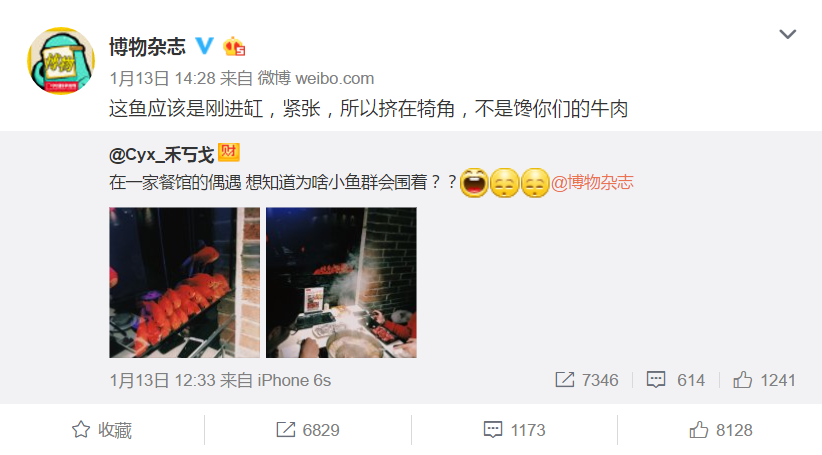Click the iPhone 6s source link
Viewport: 822px width, 455px height.
(x=294, y=381)
